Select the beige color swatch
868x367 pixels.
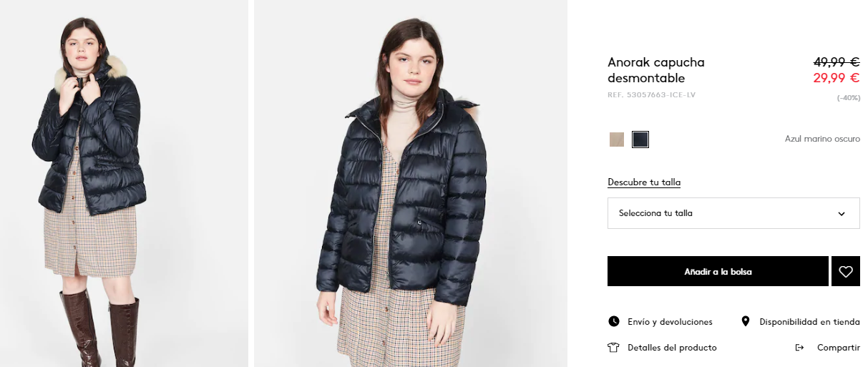tap(617, 140)
